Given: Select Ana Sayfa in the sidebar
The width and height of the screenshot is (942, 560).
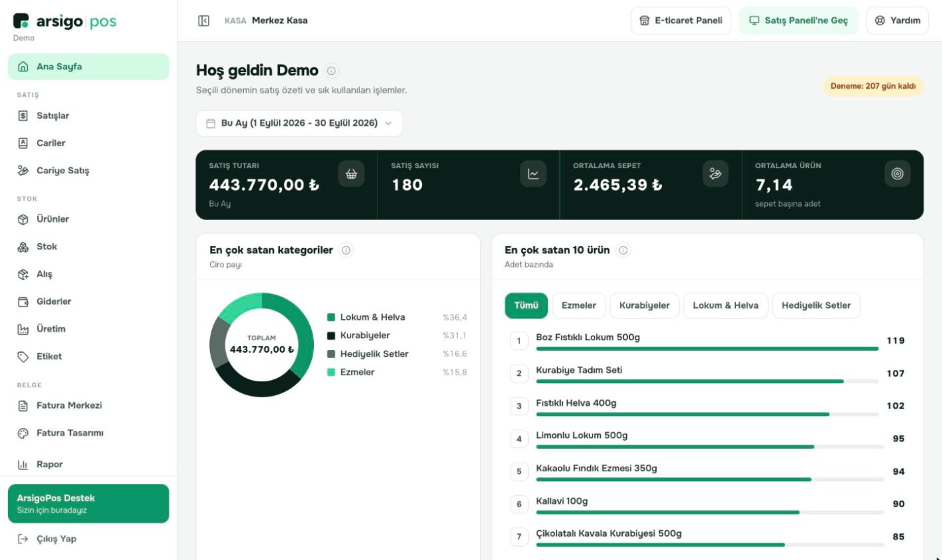Looking at the screenshot, I should click(89, 67).
